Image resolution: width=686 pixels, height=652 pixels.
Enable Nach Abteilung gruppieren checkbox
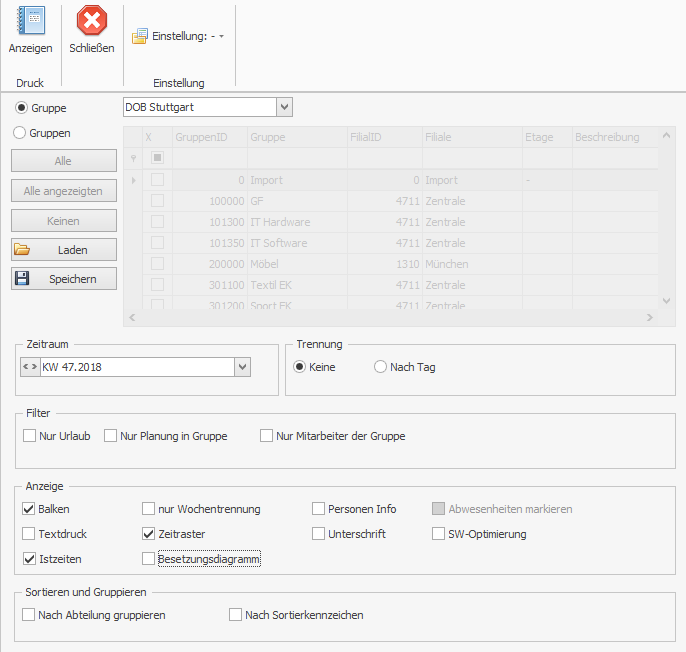pos(29,615)
